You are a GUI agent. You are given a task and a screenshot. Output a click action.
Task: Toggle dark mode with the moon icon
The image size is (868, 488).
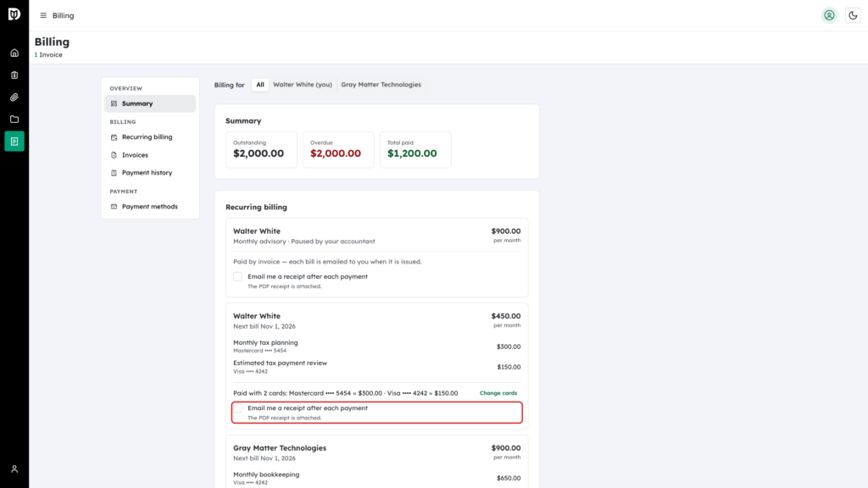853,15
